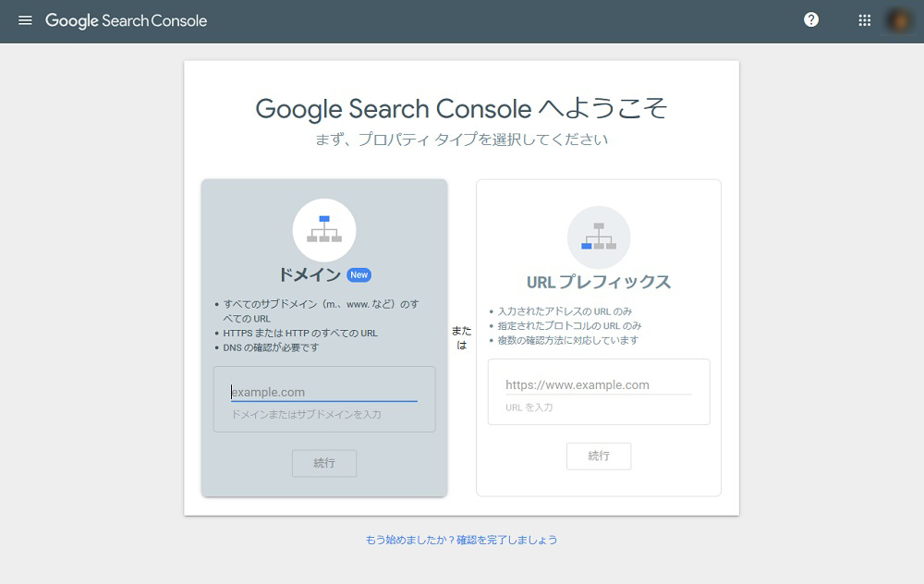Select the URL プレフィックス heading

(x=599, y=282)
